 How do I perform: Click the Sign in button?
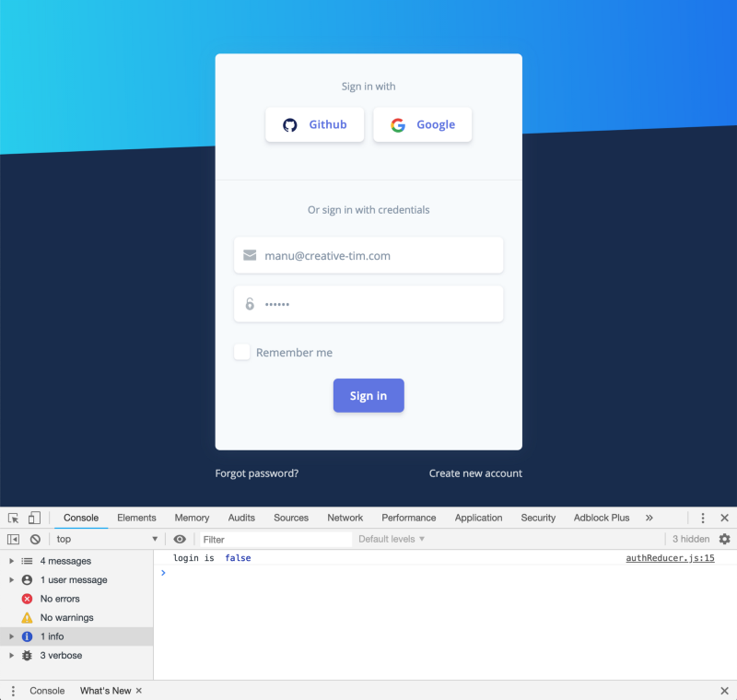coord(368,395)
